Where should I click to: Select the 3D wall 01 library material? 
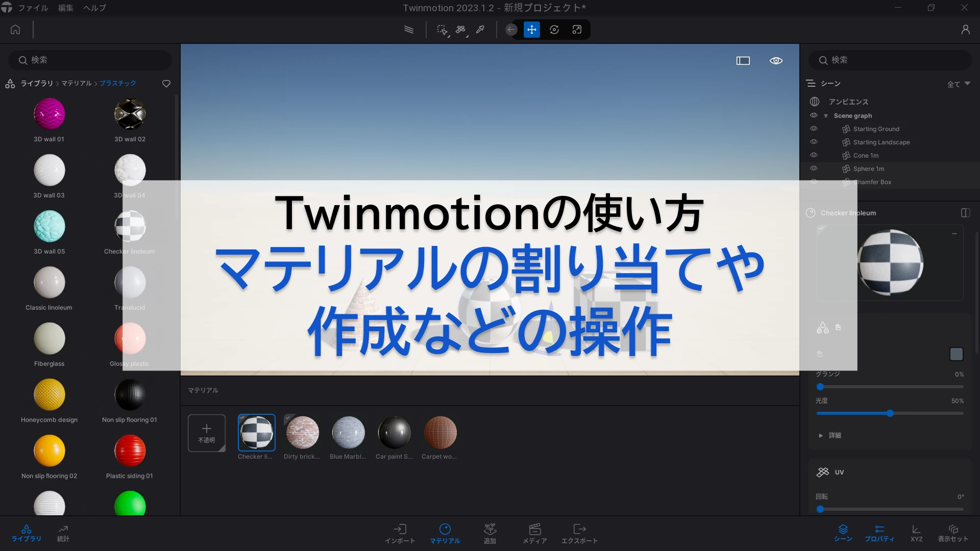pyautogui.click(x=50, y=114)
